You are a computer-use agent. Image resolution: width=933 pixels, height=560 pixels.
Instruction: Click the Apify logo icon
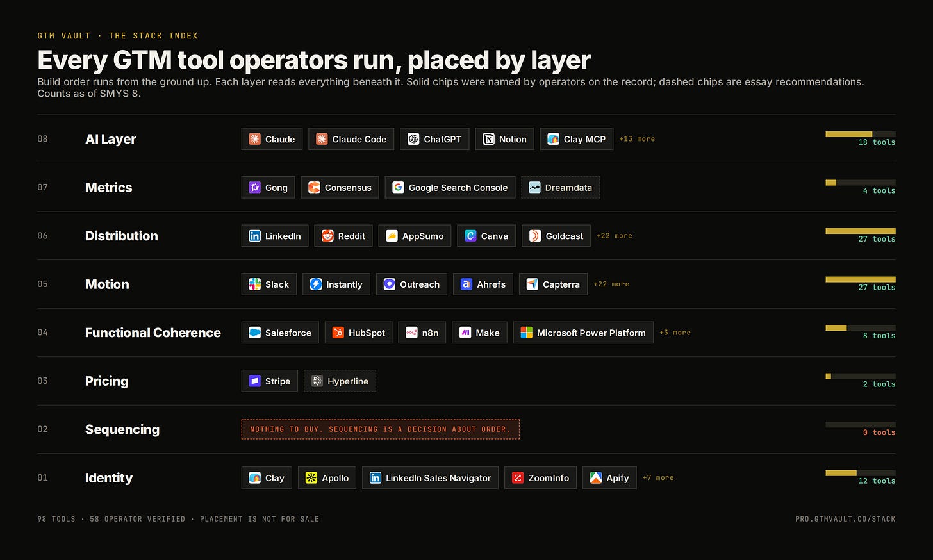[596, 477]
